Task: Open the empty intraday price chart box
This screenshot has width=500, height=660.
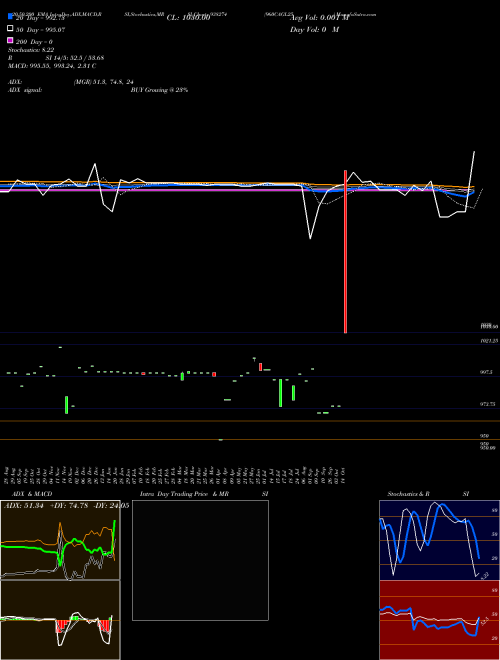Action: (x=200, y=560)
